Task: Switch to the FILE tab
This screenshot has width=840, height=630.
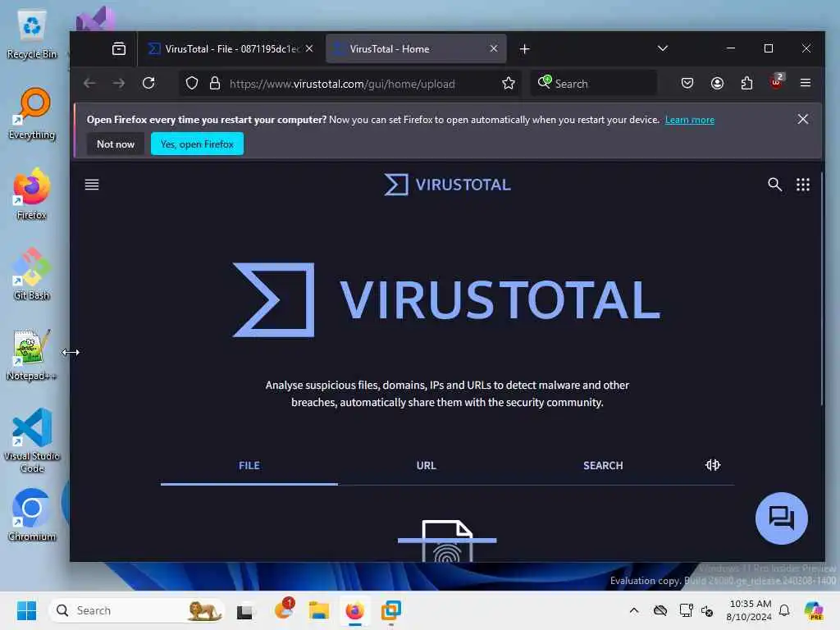Action: [x=249, y=466]
